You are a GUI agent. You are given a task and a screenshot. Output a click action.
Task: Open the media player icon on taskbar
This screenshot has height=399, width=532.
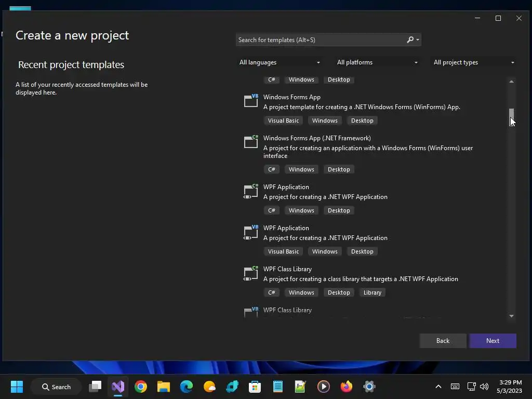click(x=323, y=387)
